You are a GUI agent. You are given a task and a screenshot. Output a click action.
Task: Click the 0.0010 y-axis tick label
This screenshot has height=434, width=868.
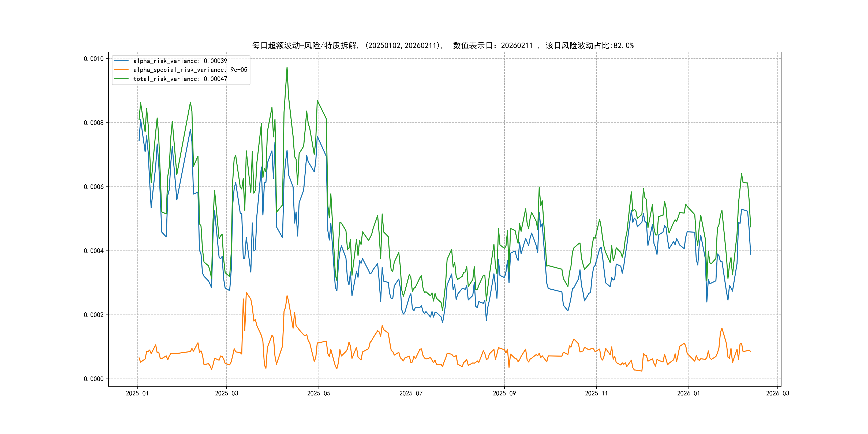[x=94, y=59]
